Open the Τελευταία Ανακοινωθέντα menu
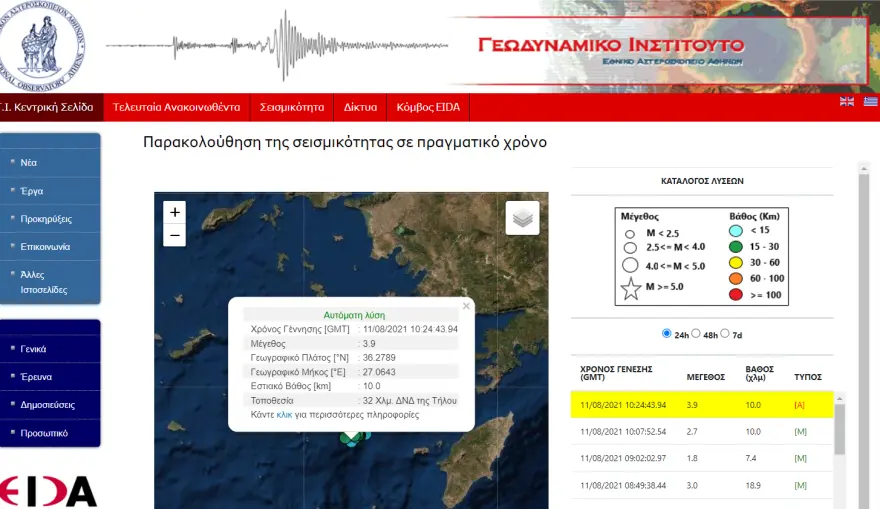 (176, 107)
